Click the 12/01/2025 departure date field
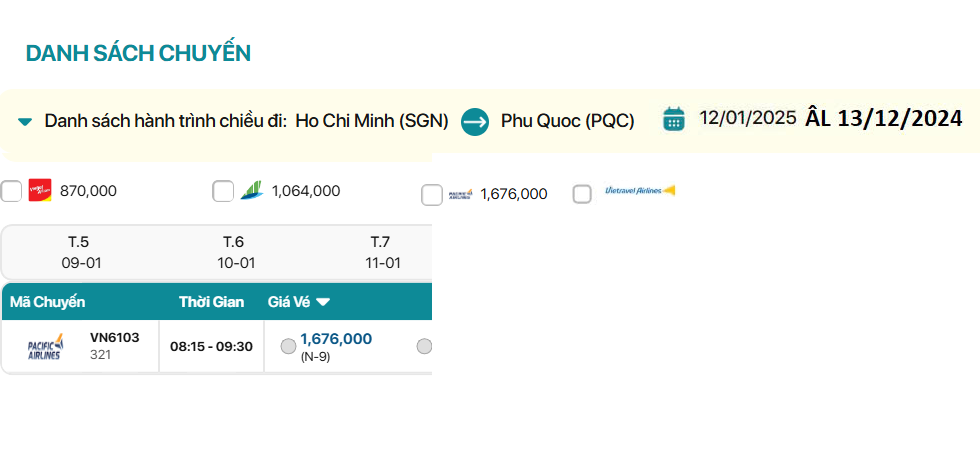The width and height of the screenshot is (980, 462). coord(747,118)
